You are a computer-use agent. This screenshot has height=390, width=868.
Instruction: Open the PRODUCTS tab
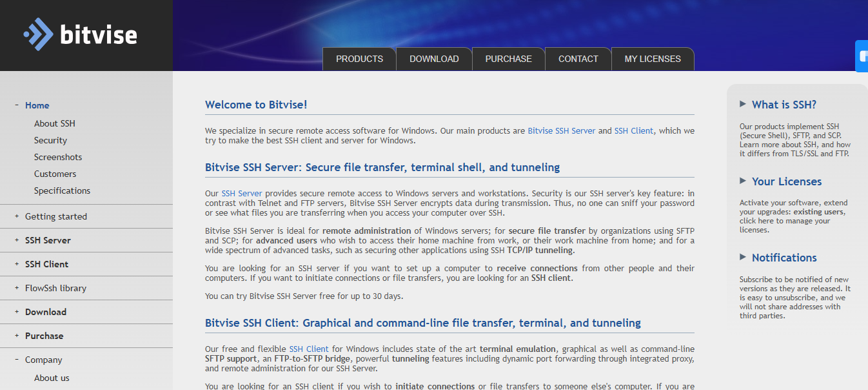tap(359, 59)
